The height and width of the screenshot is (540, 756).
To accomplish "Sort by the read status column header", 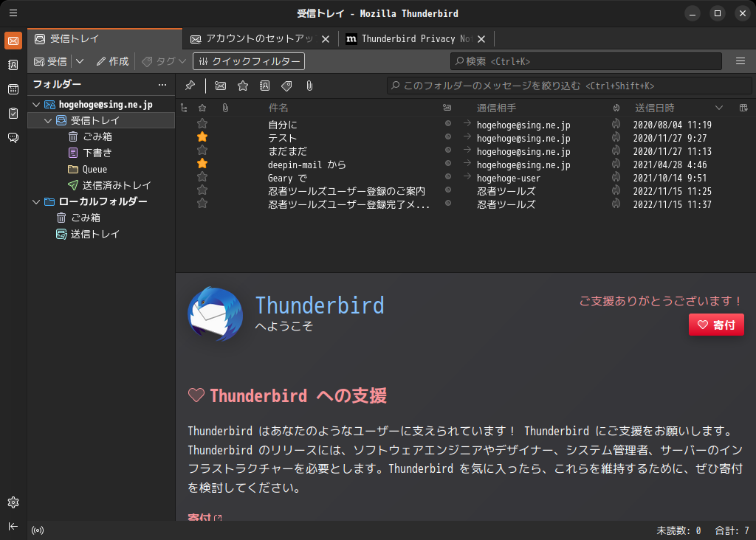I will click(447, 108).
